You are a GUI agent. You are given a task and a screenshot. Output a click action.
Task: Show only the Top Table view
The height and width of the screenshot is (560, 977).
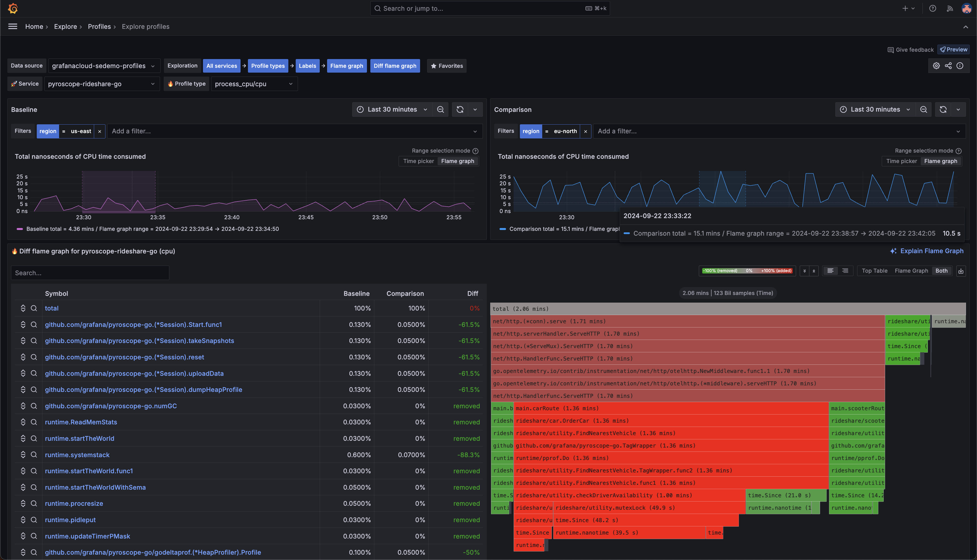(x=874, y=271)
